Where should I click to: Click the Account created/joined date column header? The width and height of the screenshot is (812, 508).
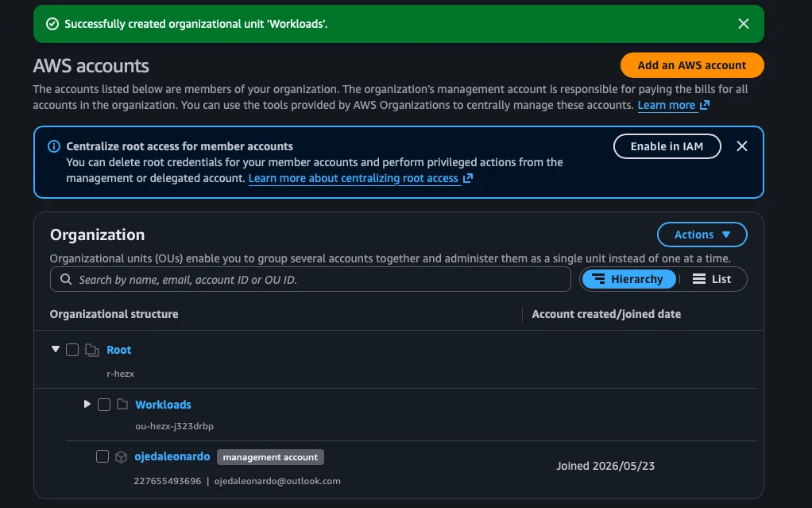(x=606, y=314)
